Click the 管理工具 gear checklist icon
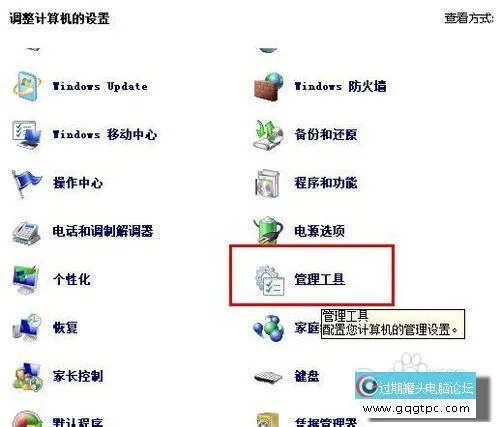Image resolution: width=500 pixels, height=427 pixels. coord(270,280)
